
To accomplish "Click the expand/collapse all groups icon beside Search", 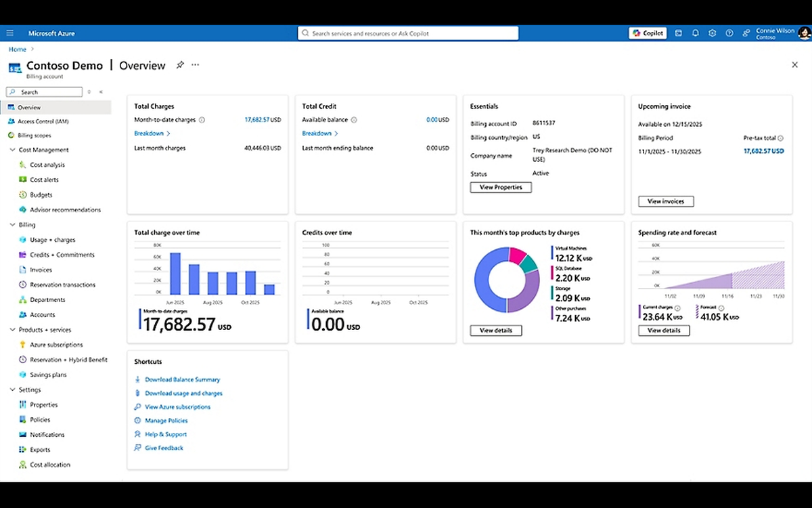I will tap(89, 91).
